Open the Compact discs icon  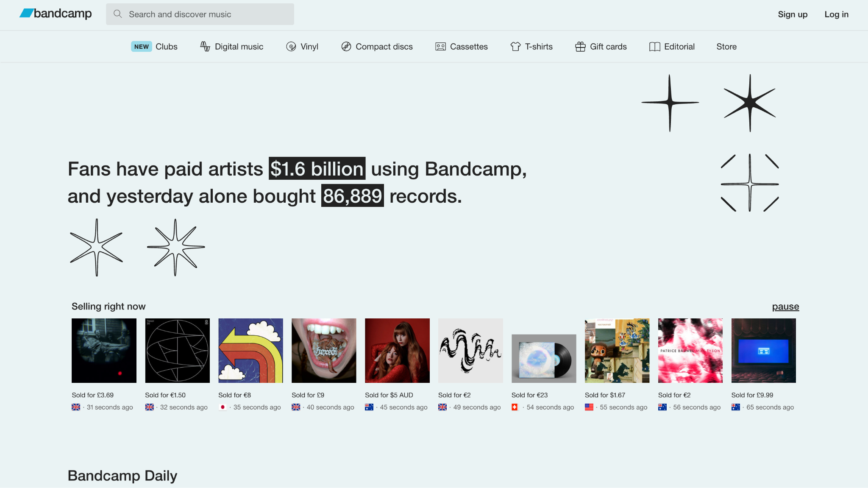pyautogui.click(x=346, y=47)
